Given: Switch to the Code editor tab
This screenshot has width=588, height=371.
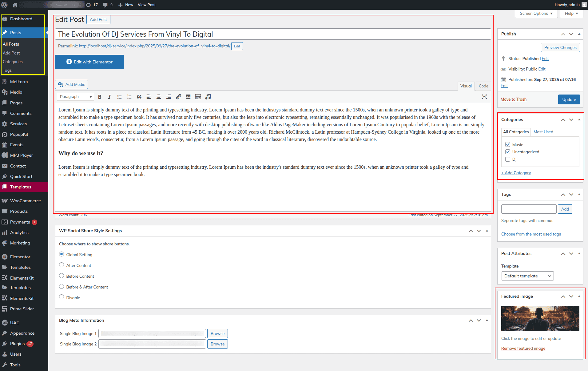Looking at the screenshot, I should click(483, 86).
